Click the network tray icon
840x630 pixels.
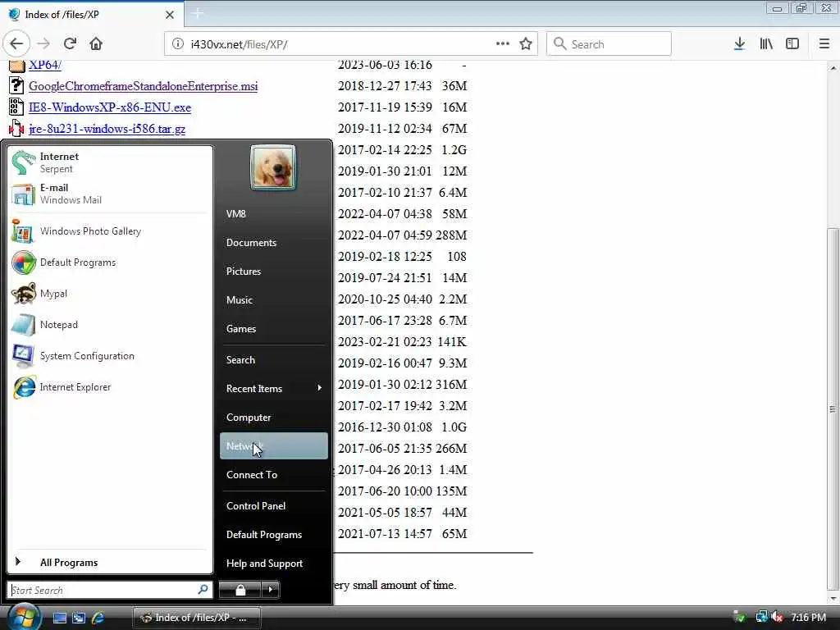pos(761,617)
